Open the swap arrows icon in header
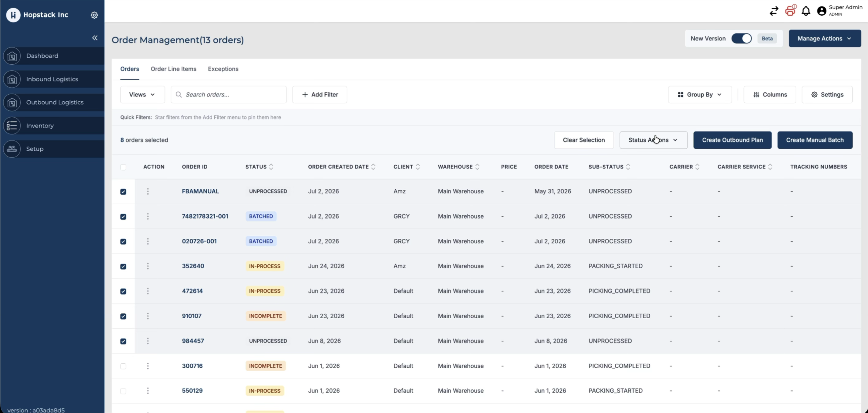 tap(774, 11)
